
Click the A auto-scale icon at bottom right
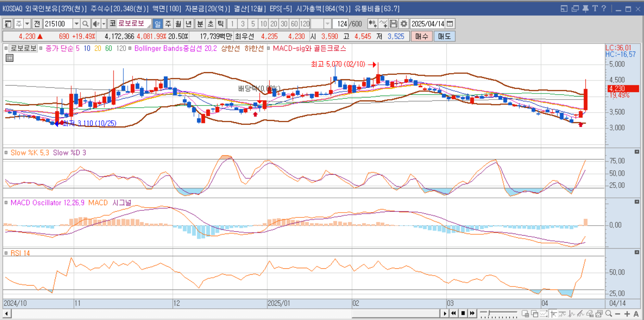click(636, 313)
